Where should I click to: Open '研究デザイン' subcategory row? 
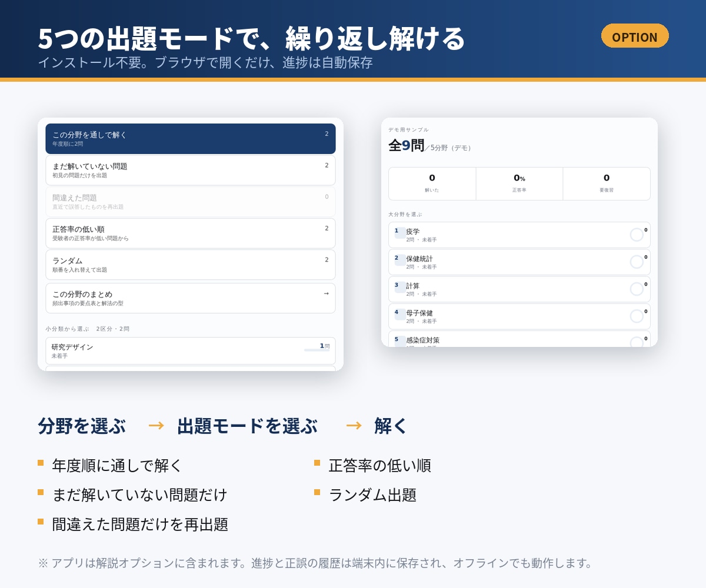pyautogui.click(x=191, y=351)
